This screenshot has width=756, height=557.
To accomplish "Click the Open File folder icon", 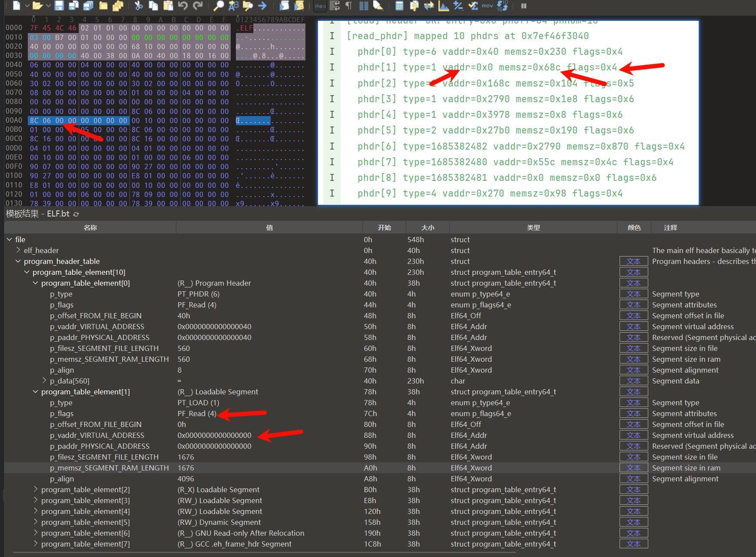I will (x=38, y=6).
